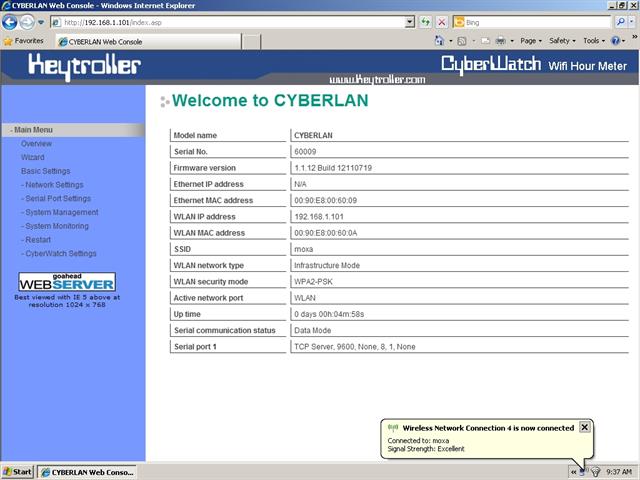
Task: Click the browser Back arrow button
Action: point(12,22)
